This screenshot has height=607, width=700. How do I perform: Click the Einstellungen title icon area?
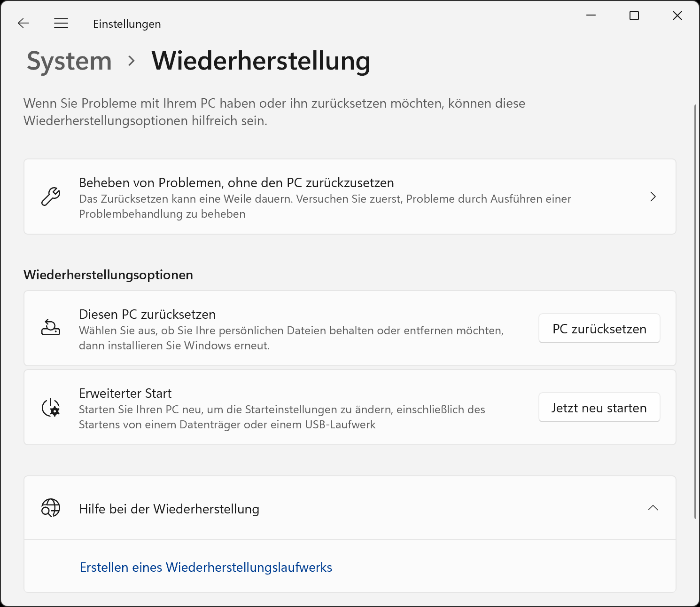127,24
